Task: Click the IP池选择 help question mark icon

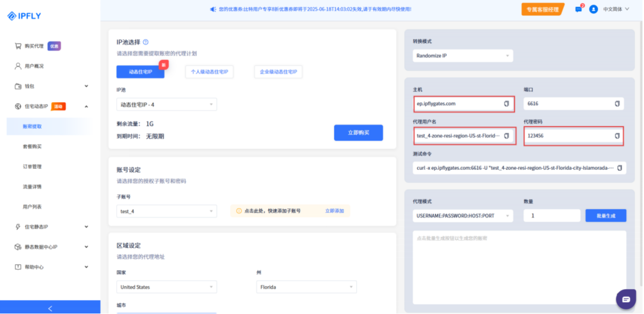Action: [x=146, y=42]
